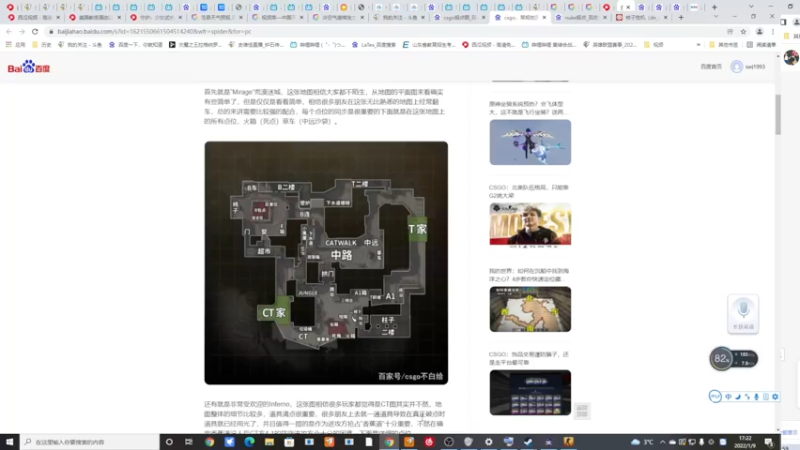Open the taskbar clock and date
800x450 pixels.
pos(745,442)
